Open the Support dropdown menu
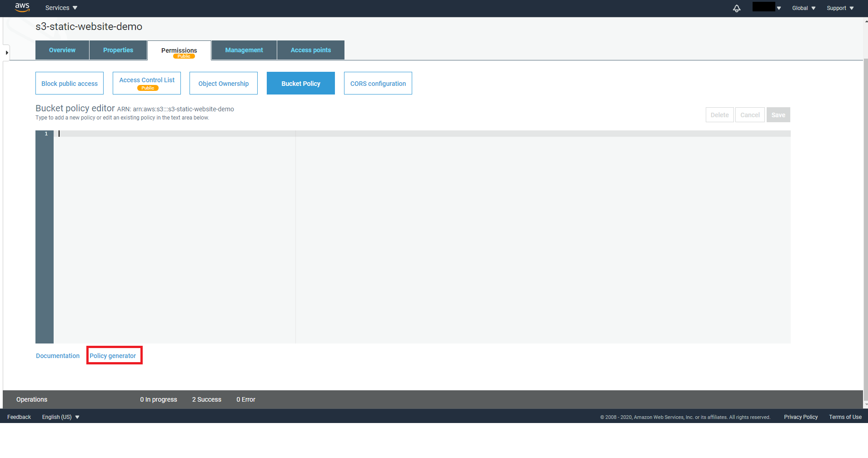Viewport: 868px width, 458px height. (840, 8)
